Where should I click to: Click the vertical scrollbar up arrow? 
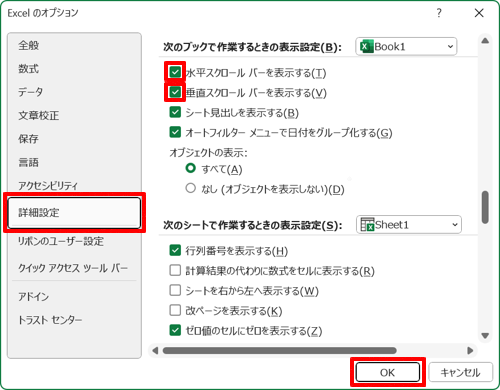click(485, 41)
